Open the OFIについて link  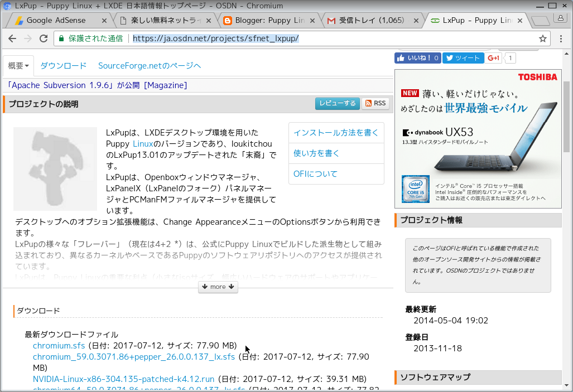tap(315, 174)
